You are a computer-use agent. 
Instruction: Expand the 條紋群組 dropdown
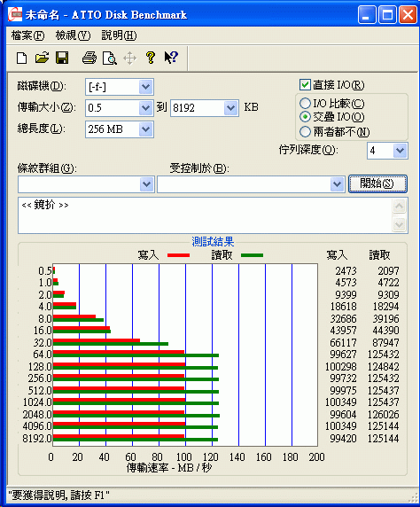click(x=147, y=184)
